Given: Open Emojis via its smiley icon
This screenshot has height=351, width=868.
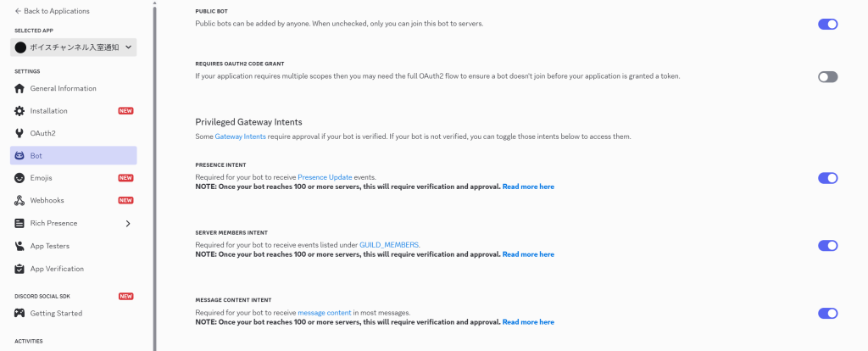Looking at the screenshot, I should click(x=19, y=178).
